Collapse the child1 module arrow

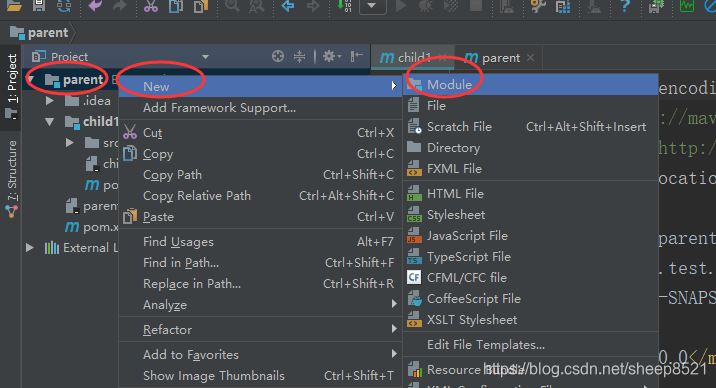[x=49, y=121]
